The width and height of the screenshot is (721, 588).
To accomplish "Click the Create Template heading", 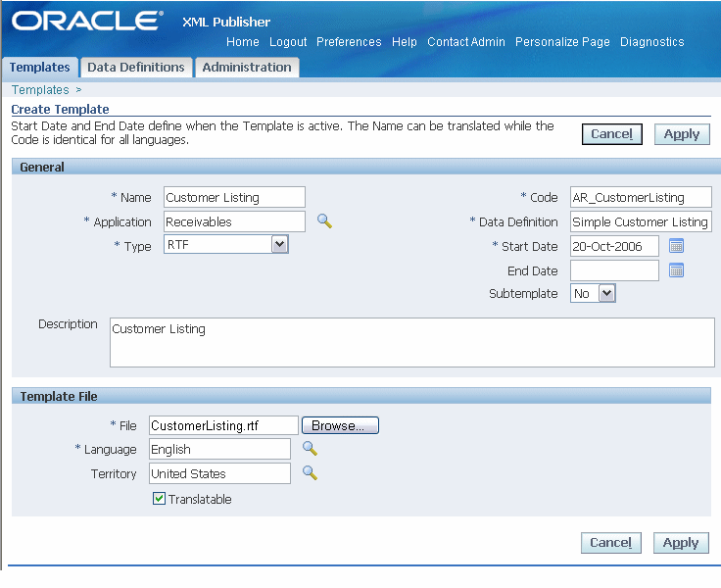I will [x=60, y=109].
